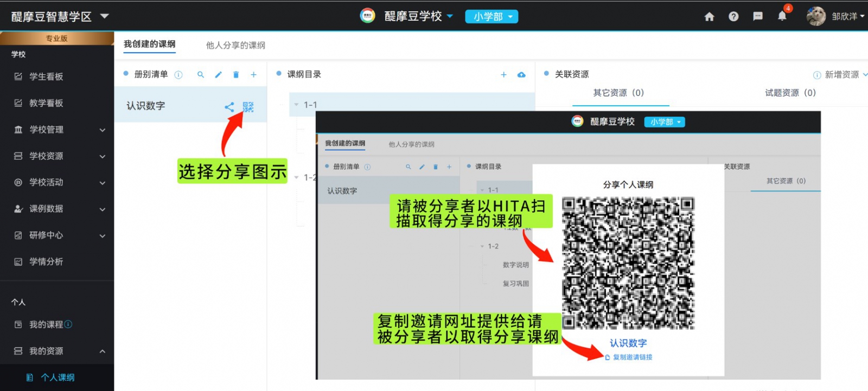Click the cloud upload icon in 课纲目录
868x391 pixels.
click(521, 75)
